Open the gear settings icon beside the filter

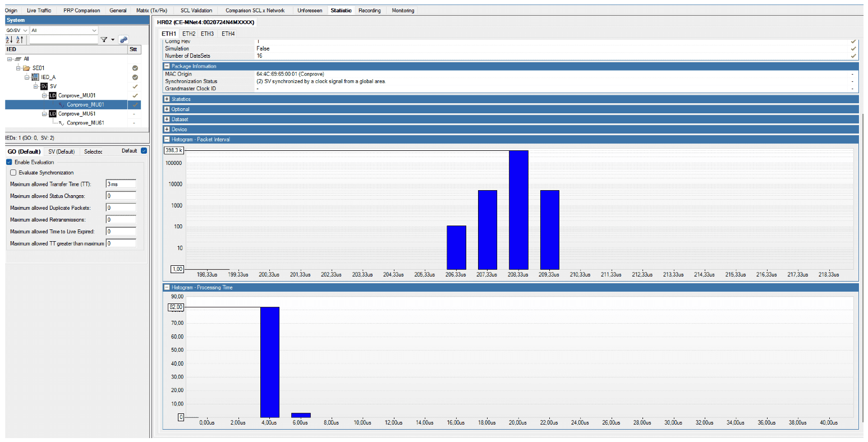[123, 40]
